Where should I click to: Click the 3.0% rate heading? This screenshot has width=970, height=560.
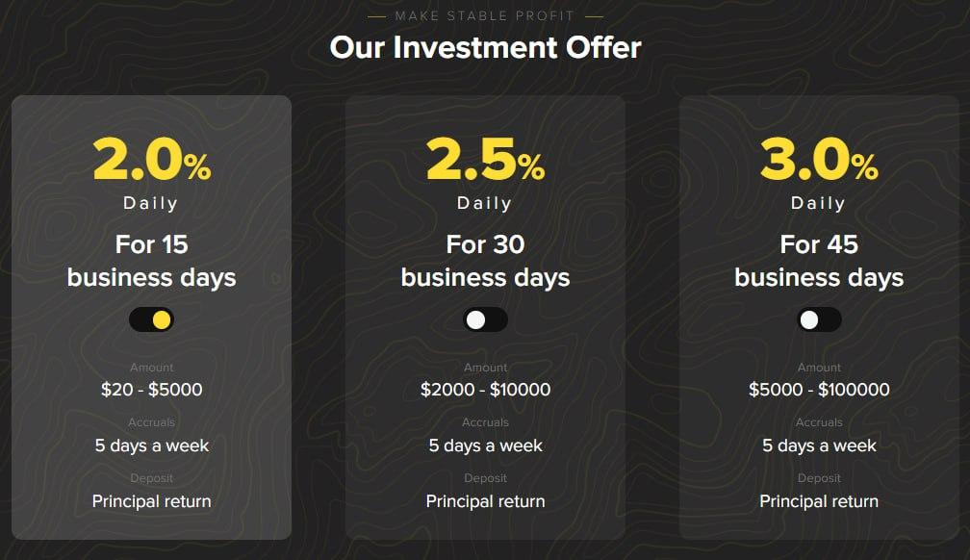pos(819,159)
